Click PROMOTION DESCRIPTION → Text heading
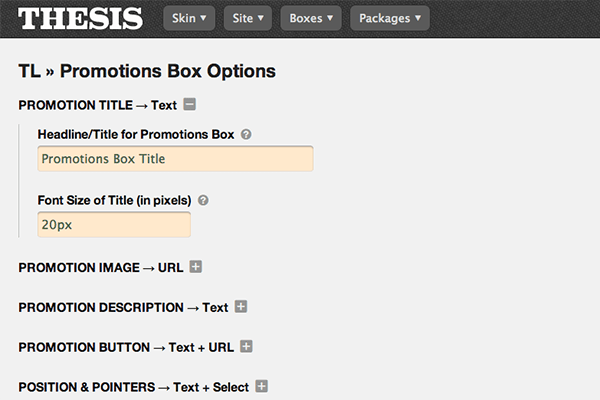This screenshot has height=400, width=600. (123, 308)
